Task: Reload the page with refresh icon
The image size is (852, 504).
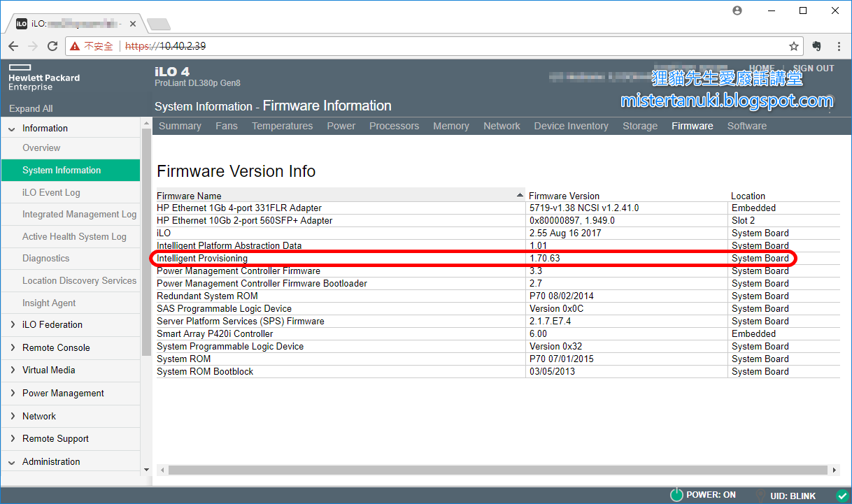Action: (52, 46)
